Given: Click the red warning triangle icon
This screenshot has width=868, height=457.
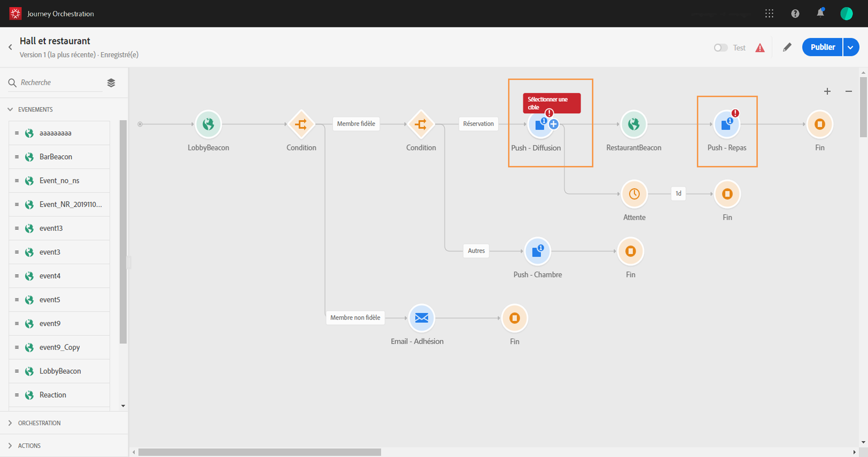Looking at the screenshot, I should point(760,48).
